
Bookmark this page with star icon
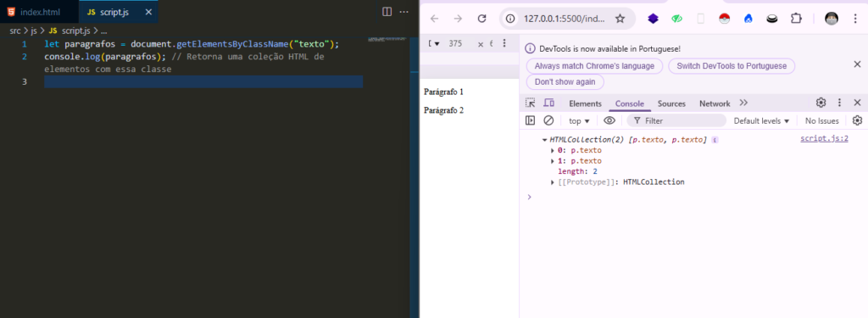pyautogui.click(x=620, y=19)
